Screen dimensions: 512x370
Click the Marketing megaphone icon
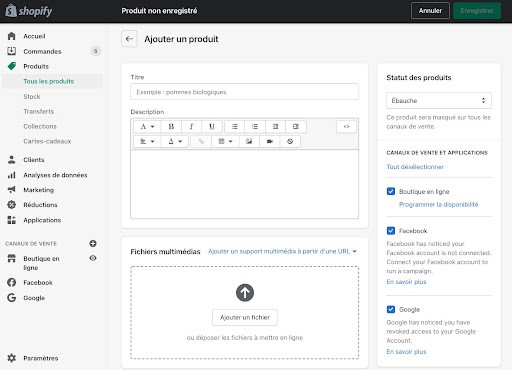coord(12,190)
